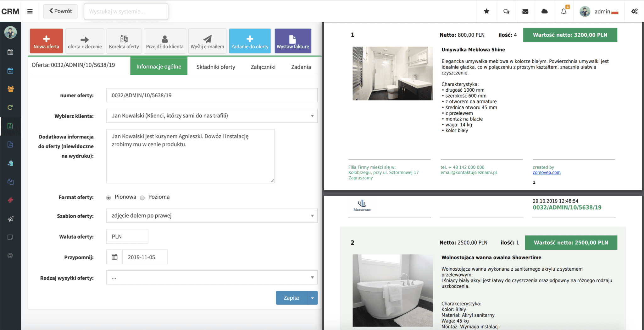Switch to the Składniki oferty tab

pyautogui.click(x=216, y=67)
